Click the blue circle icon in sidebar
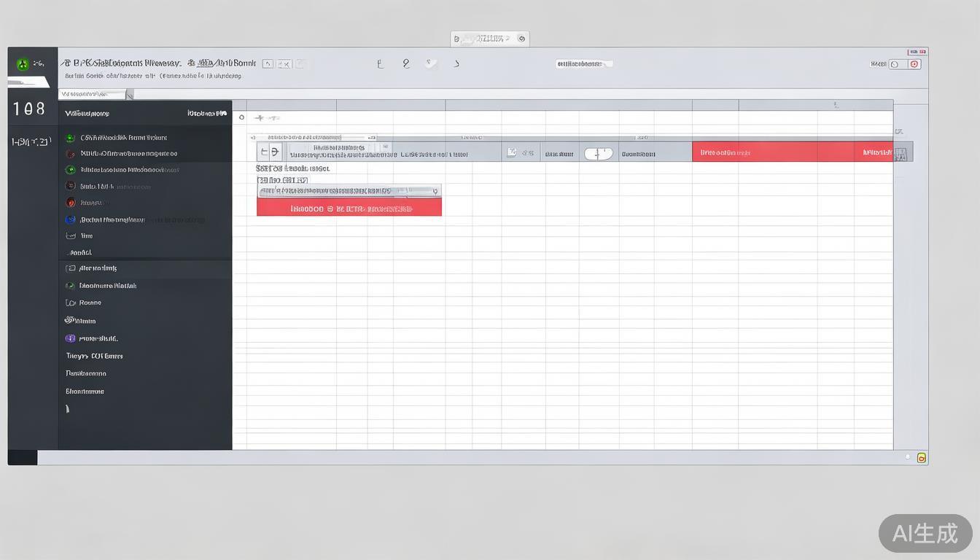Image resolution: width=980 pixels, height=560 pixels. click(x=70, y=219)
